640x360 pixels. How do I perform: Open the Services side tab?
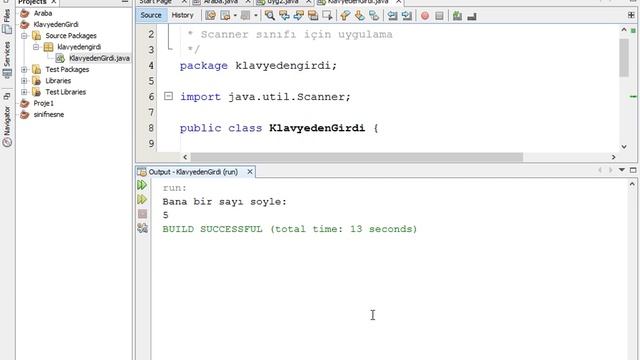point(7,59)
